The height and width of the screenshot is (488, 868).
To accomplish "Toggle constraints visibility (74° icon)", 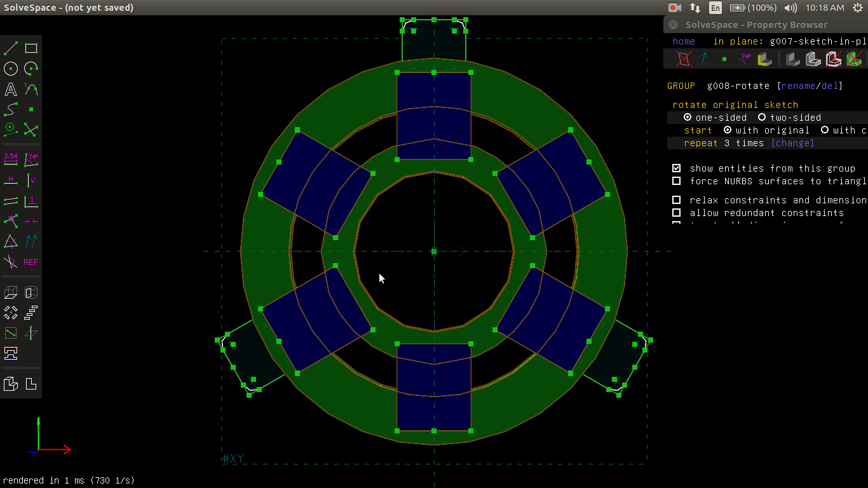I will [x=745, y=59].
